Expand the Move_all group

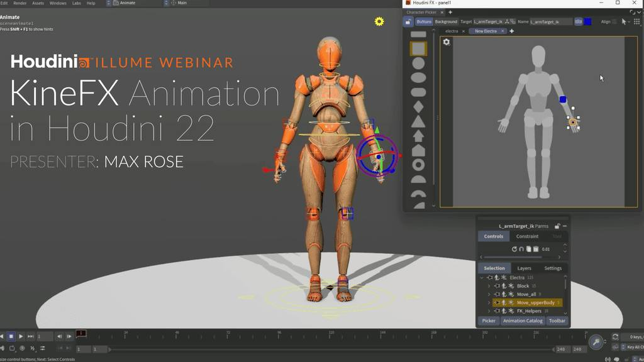click(489, 294)
